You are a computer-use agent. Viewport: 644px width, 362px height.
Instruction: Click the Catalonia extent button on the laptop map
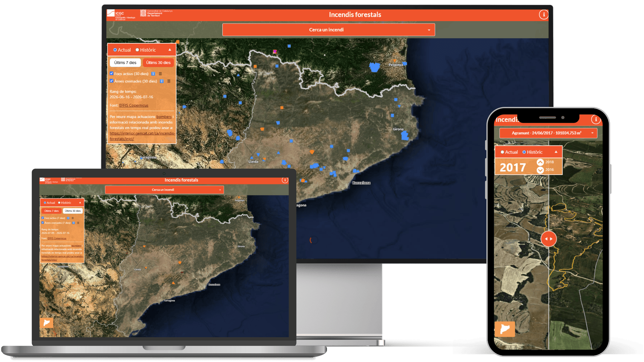click(47, 323)
